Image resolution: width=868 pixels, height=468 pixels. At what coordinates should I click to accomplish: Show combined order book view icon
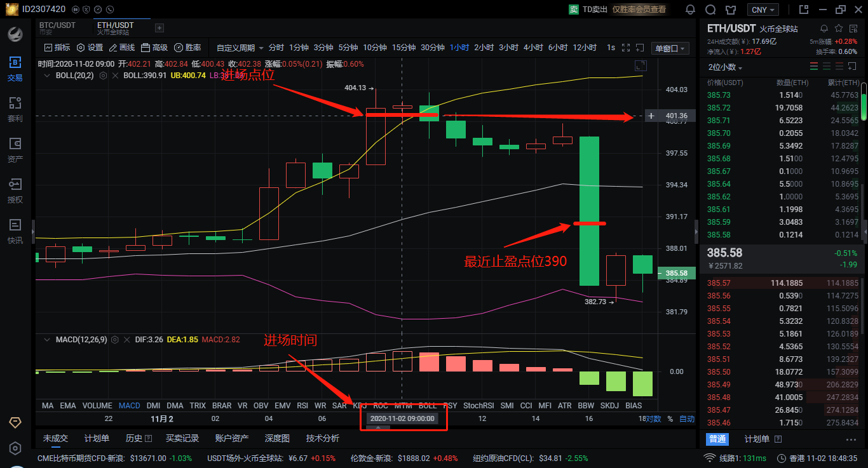coord(814,67)
